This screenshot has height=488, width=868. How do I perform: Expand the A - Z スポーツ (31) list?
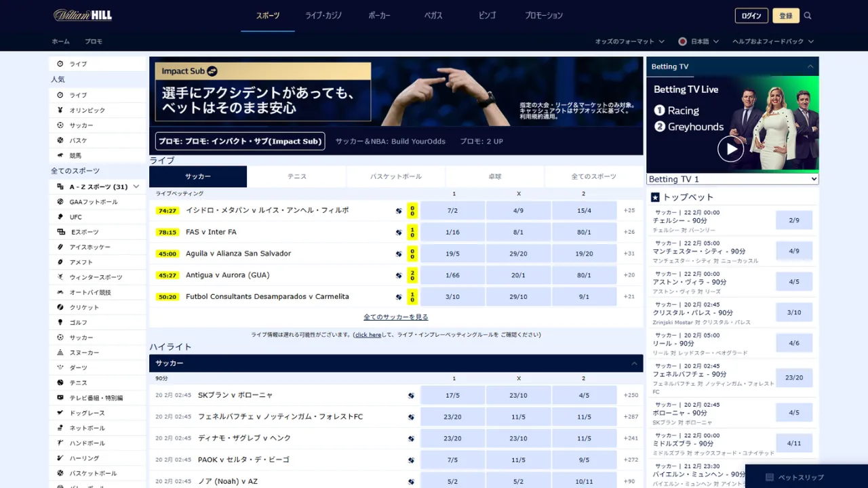(98, 186)
